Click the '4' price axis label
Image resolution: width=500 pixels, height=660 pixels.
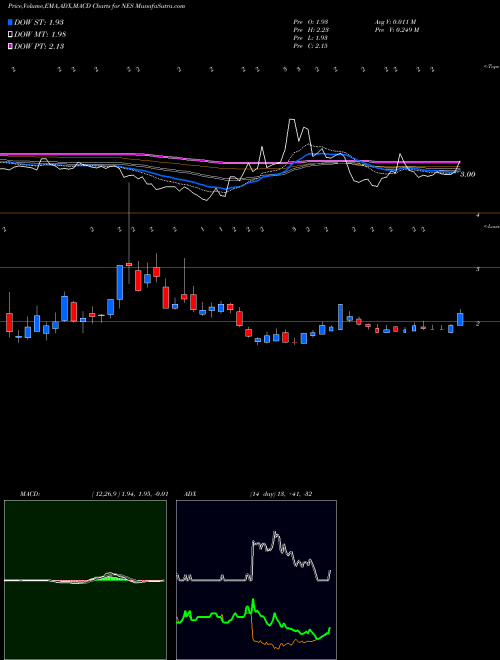pyautogui.click(x=478, y=215)
